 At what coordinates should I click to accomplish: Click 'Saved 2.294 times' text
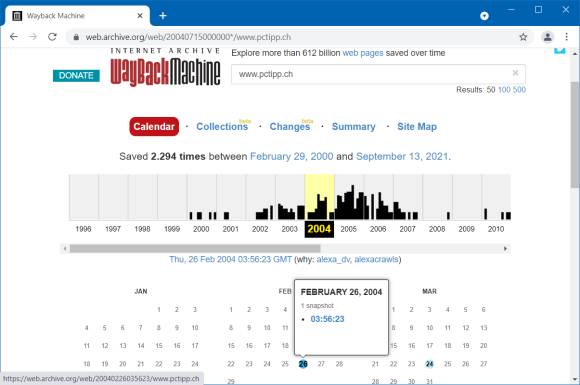tap(162, 156)
